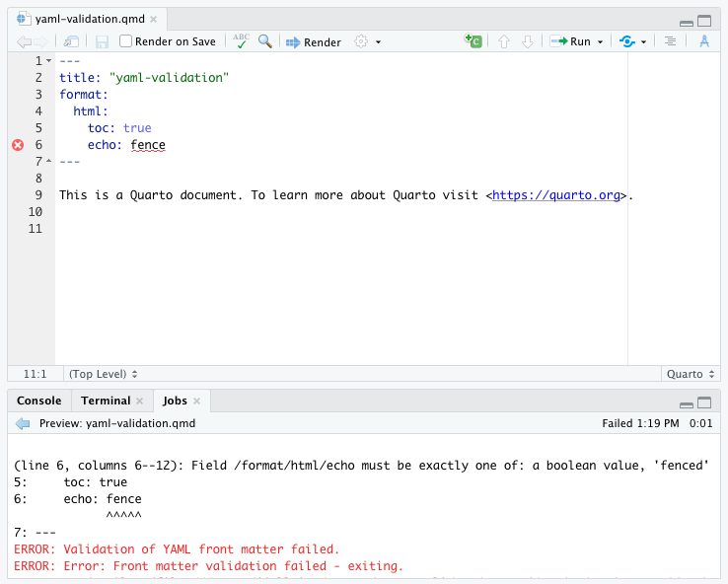The height and width of the screenshot is (584, 728).
Task: Switch to the Console tab
Action: tap(39, 401)
